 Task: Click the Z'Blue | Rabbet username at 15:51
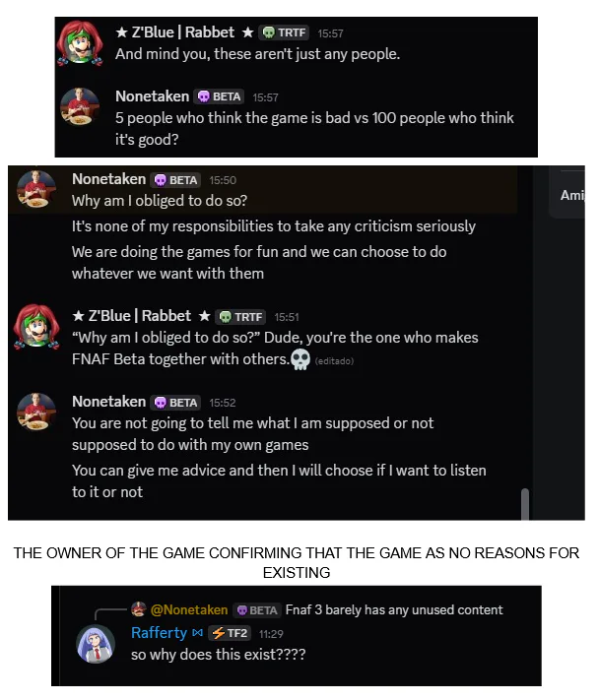(141, 316)
